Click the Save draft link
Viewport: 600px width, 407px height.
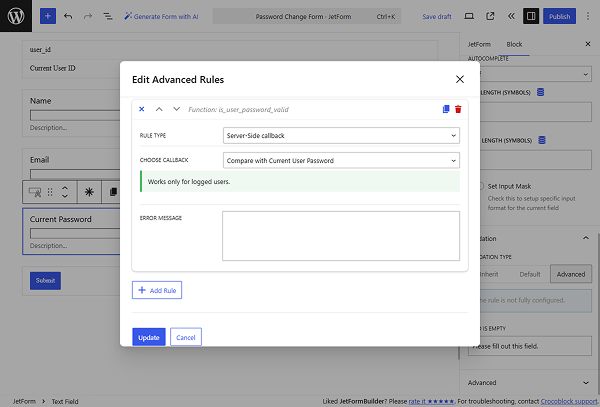[437, 16]
